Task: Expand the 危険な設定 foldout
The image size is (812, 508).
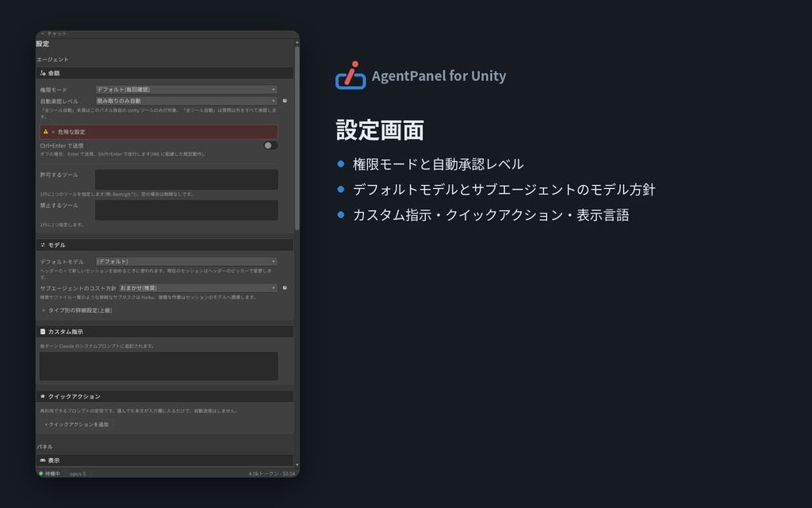Action: click(x=53, y=132)
